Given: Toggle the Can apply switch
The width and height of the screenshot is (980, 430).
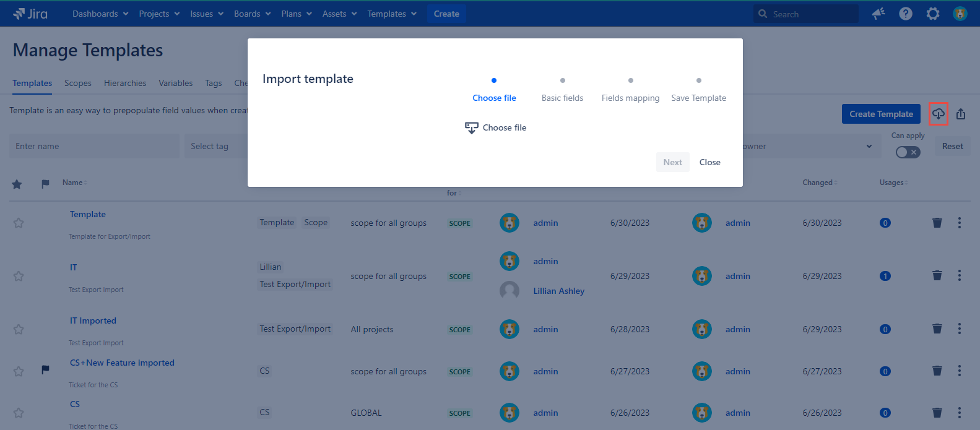Looking at the screenshot, I should click(x=908, y=152).
